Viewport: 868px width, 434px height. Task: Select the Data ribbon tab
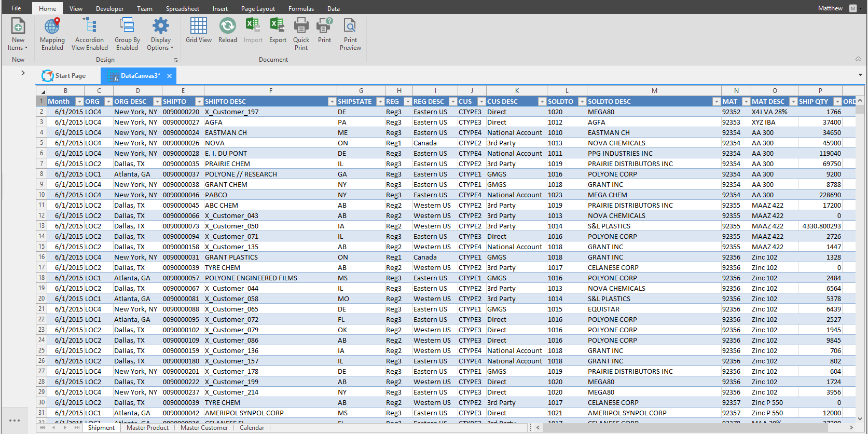tap(333, 8)
